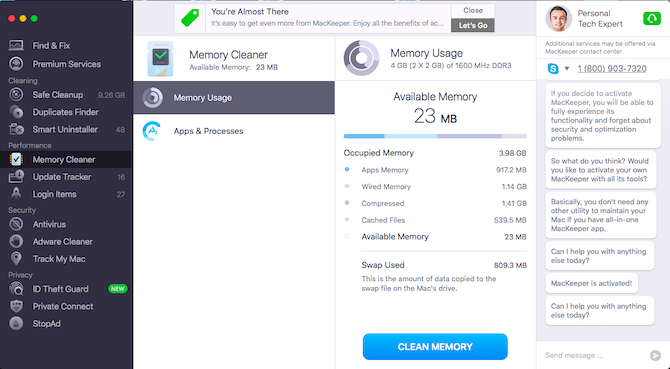Go to Adware Cleaner
The width and height of the screenshot is (670, 369).
pyautogui.click(x=66, y=241)
